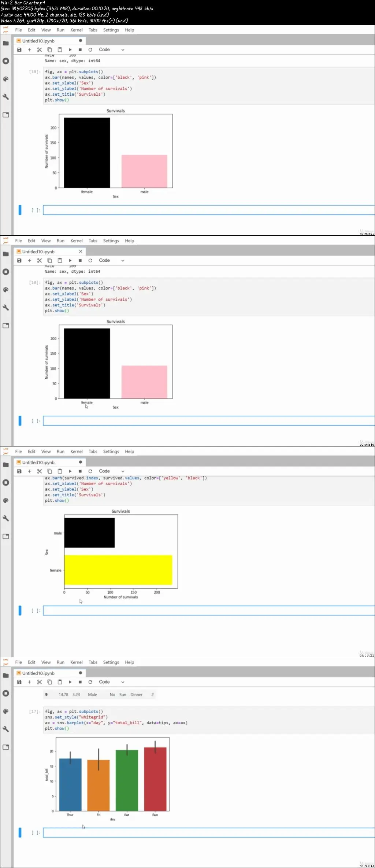The height and width of the screenshot is (868, 375).
Task: Click the 'Dinner' table cell in the seaborn barplot frame
Action: [136, 695]
